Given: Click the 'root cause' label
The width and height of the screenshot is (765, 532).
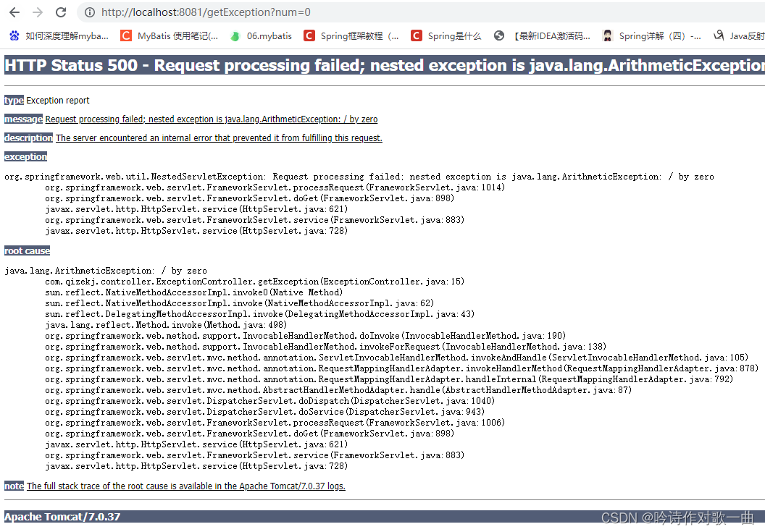Looking at the screenshot, I should (x=28, y=250).
